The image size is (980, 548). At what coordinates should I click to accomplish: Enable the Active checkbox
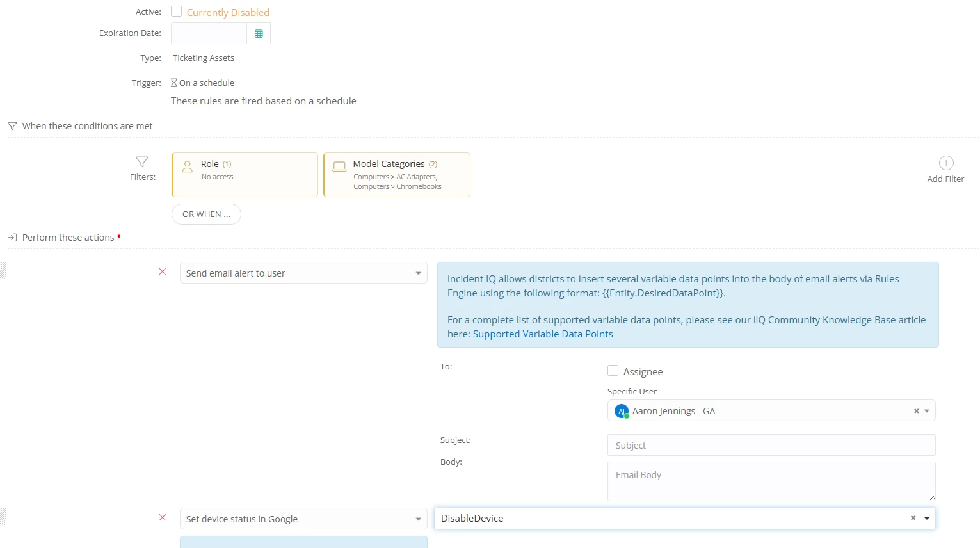(177, 12)
